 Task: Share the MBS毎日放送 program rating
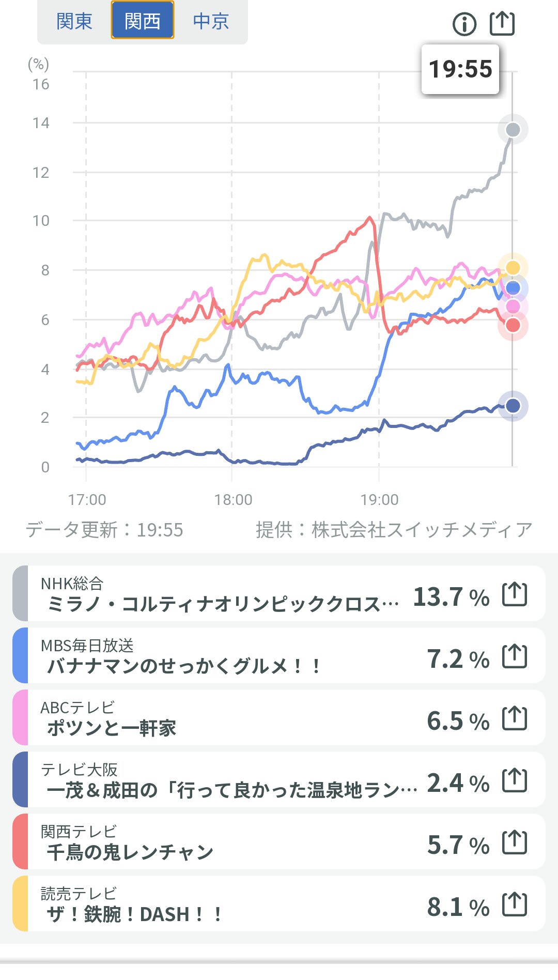coord(515,656)
